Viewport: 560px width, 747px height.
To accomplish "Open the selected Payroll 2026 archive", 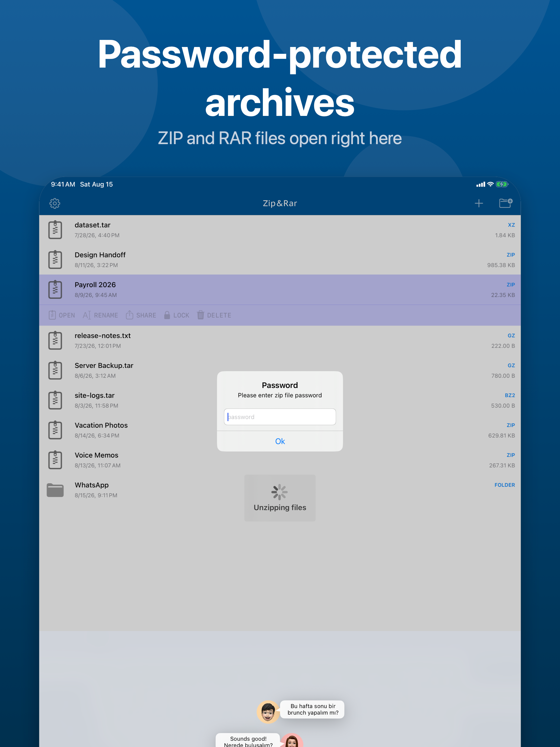I will pyautogui.click(x=62, y=315).
